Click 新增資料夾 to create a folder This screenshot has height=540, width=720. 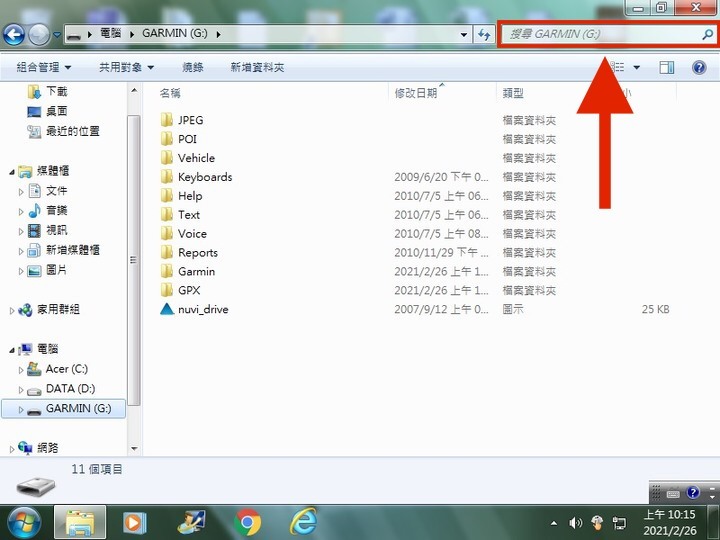pos(257,68)
